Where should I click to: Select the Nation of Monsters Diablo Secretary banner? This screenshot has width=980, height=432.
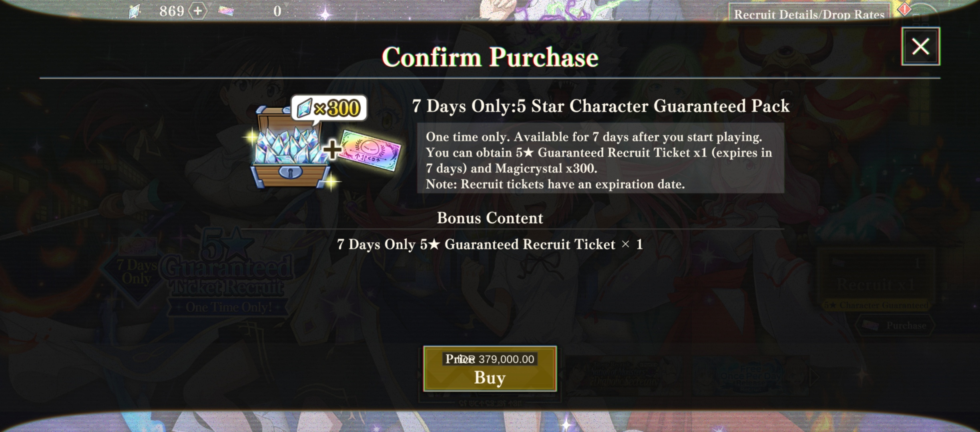625,376
